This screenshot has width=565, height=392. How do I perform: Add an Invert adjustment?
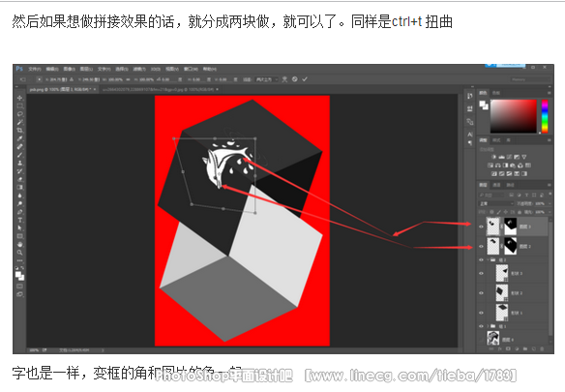coord(494,173)
